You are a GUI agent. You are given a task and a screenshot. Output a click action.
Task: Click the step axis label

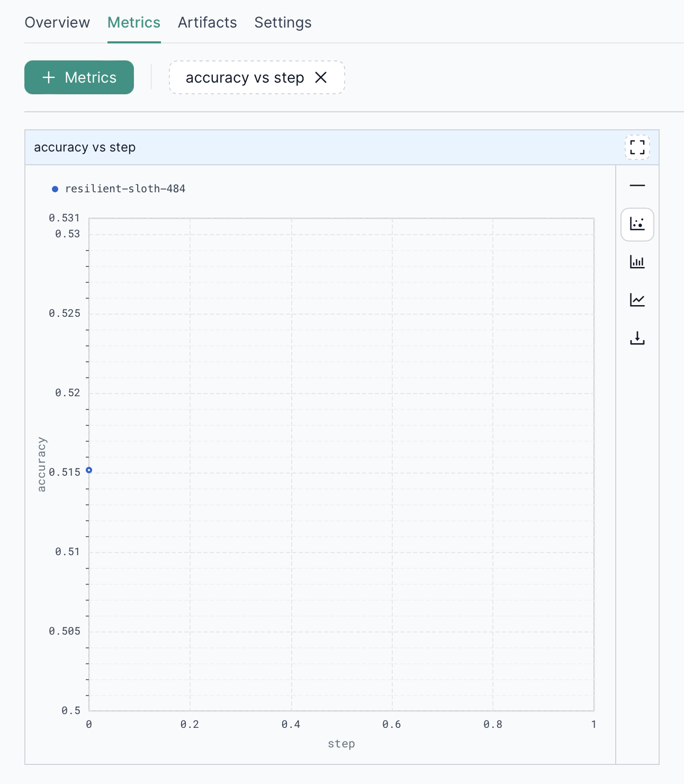pos(341,743)
